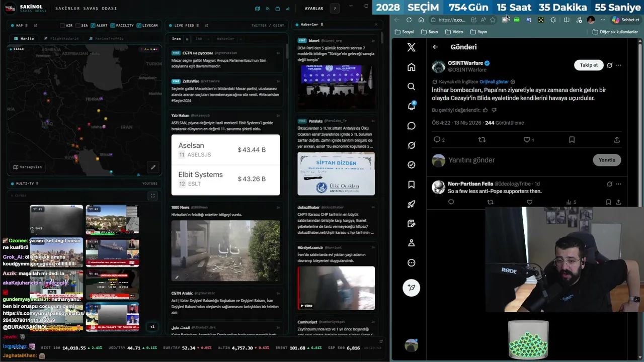Screen dimensions: 644x362
Task: Click the +1 more sources button
Action: (x=152, y=327)
